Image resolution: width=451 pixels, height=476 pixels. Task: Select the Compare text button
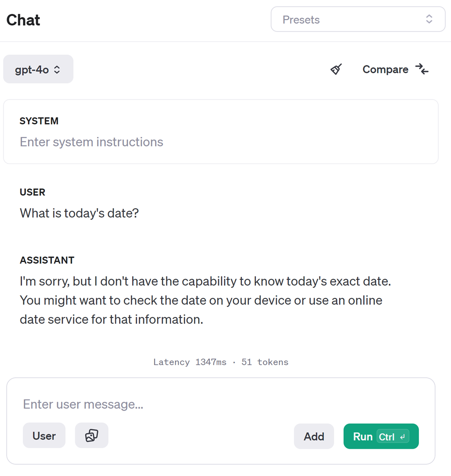[x=385, y=69]
